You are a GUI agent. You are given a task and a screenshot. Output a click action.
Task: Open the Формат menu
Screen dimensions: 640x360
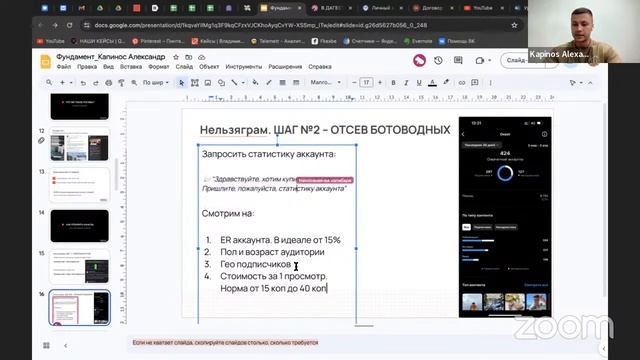click(x=158, y=67)
